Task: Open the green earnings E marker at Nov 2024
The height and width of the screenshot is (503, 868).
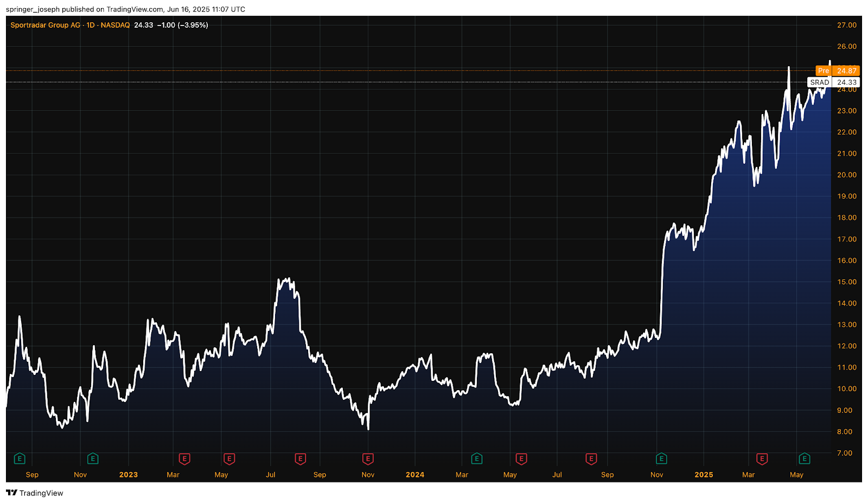Action: click(x=661, y=459)
